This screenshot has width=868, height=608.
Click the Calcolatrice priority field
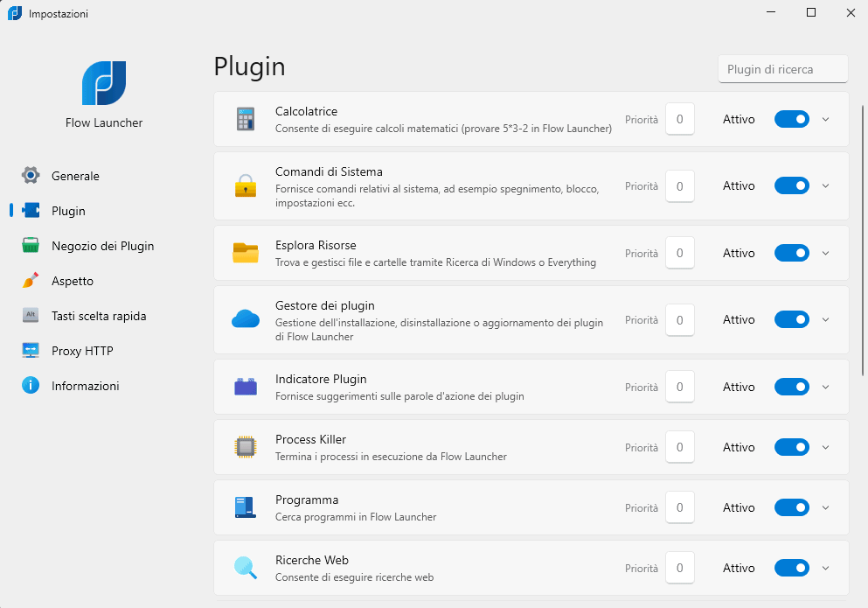tap(680, 119)
